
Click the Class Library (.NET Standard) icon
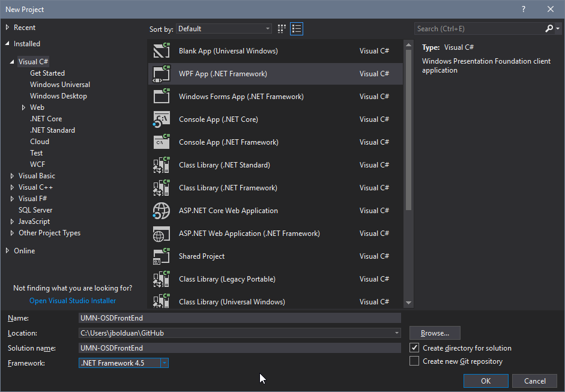pyautogui.click(x=162, y=164)
